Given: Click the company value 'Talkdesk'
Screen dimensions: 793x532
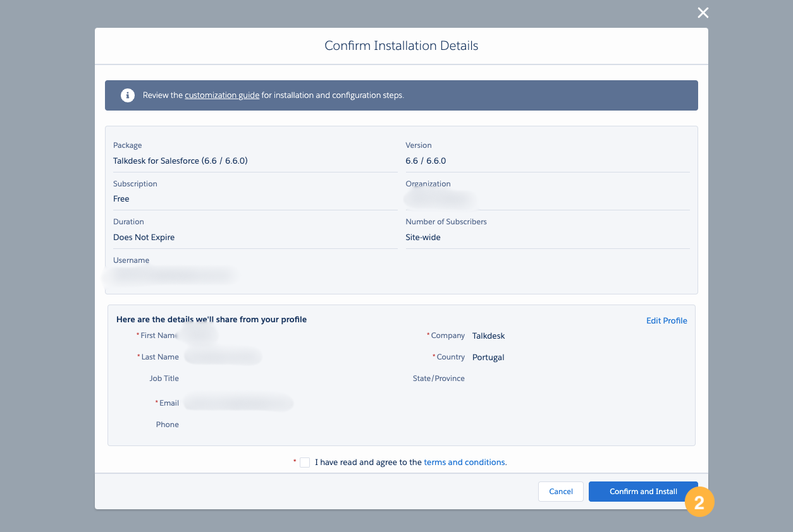Looking at the screenshot, I should click(489, 336).
